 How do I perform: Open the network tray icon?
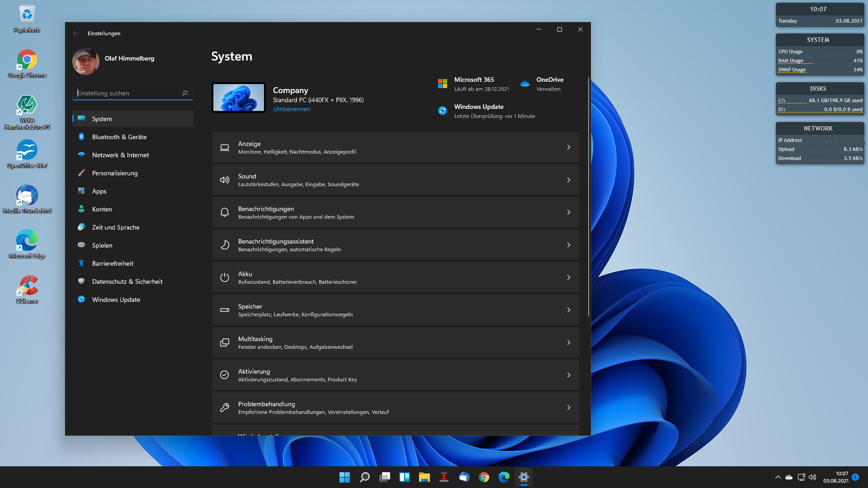click(x=801, y=477)
